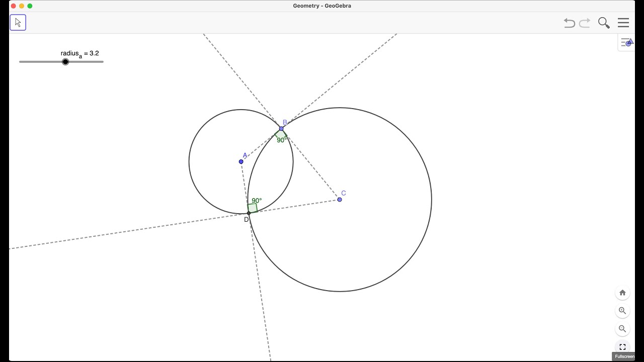The image size is (644, 362).
Task: Open the hamburger main menu
Action: click(x=623, y=23)
